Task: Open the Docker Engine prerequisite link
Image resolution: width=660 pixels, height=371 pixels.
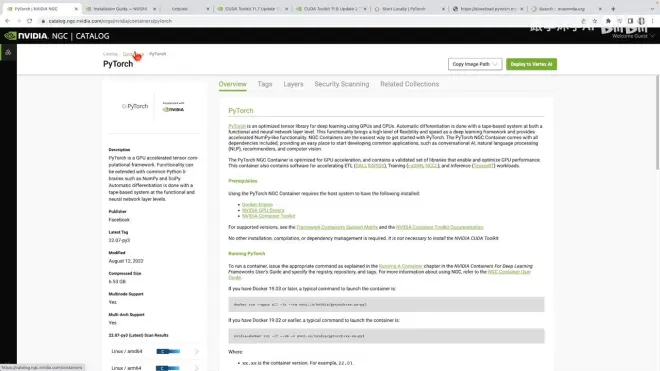Action: coord(257,205)
